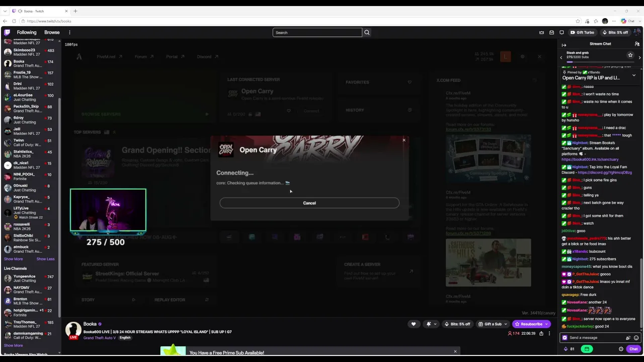Open the user avatar menu
The image size is (644, 362).
pos(636,33)
